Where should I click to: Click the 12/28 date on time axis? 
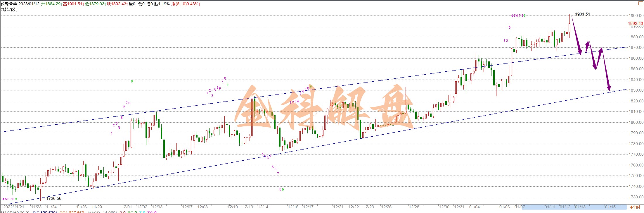(x=414, y=207)
